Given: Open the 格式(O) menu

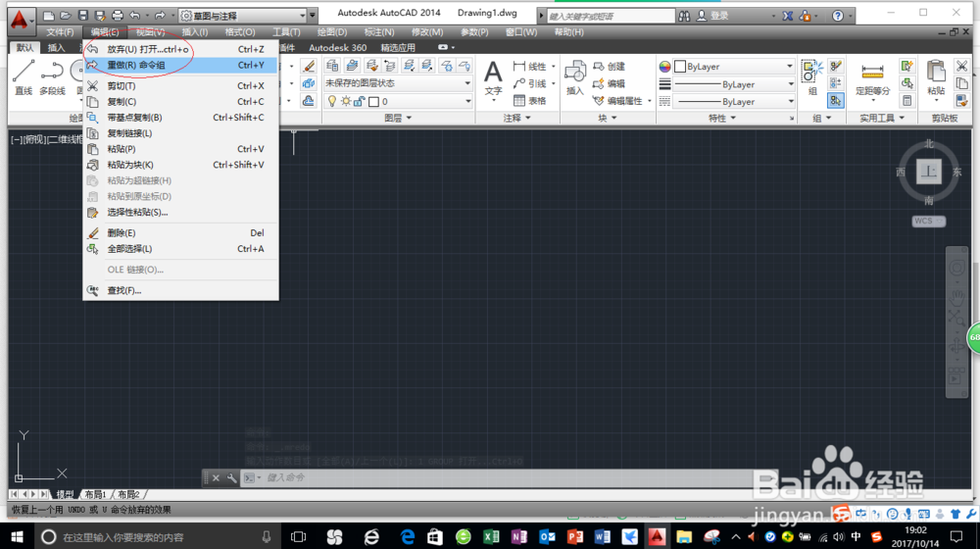Looking at the screenshot, I should [240, 32].
